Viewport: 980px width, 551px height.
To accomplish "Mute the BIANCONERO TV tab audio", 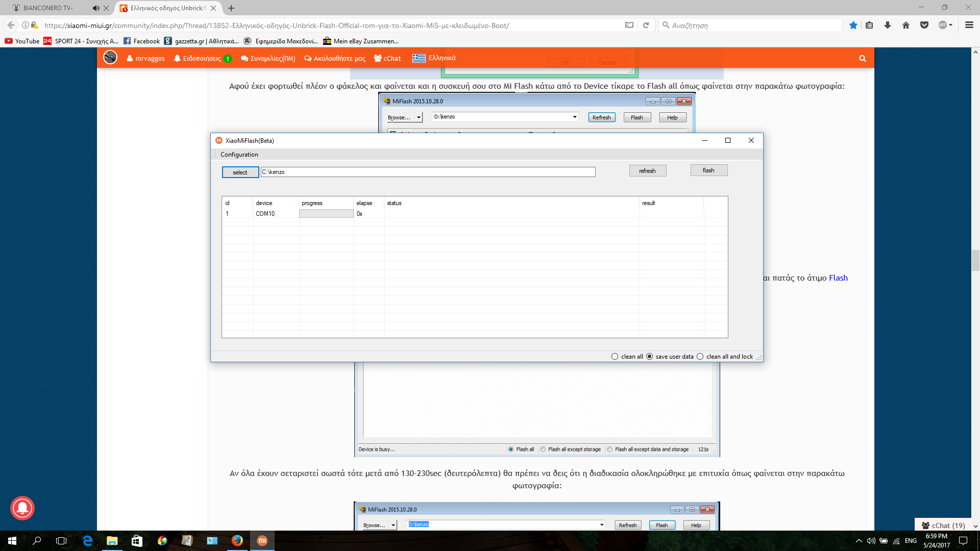I will click(x=95, y=8).
